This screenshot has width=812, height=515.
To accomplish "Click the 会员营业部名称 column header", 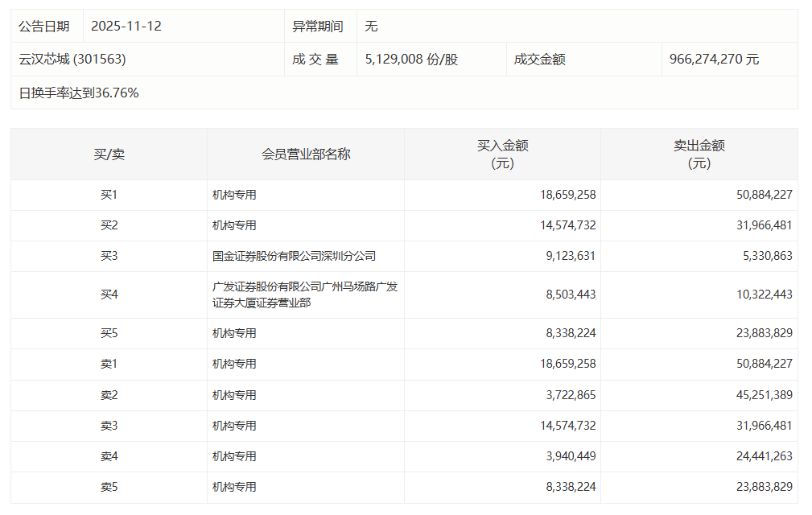I will [x=306, y=154].
